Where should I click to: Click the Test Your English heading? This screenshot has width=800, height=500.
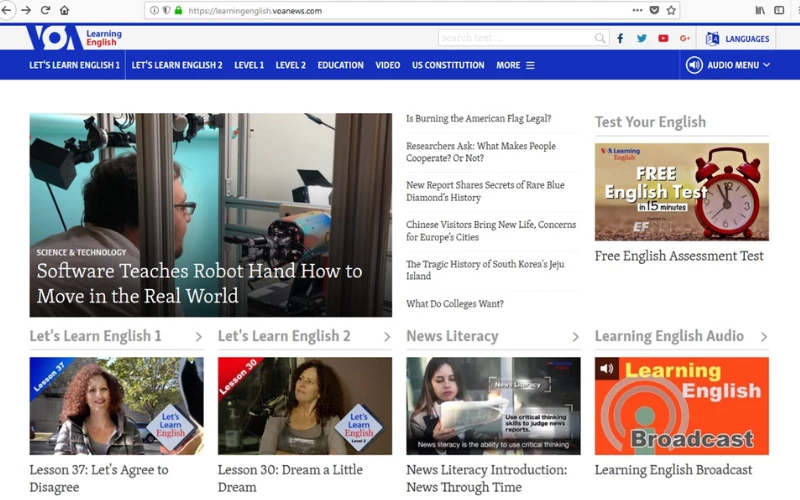point(651,122)
